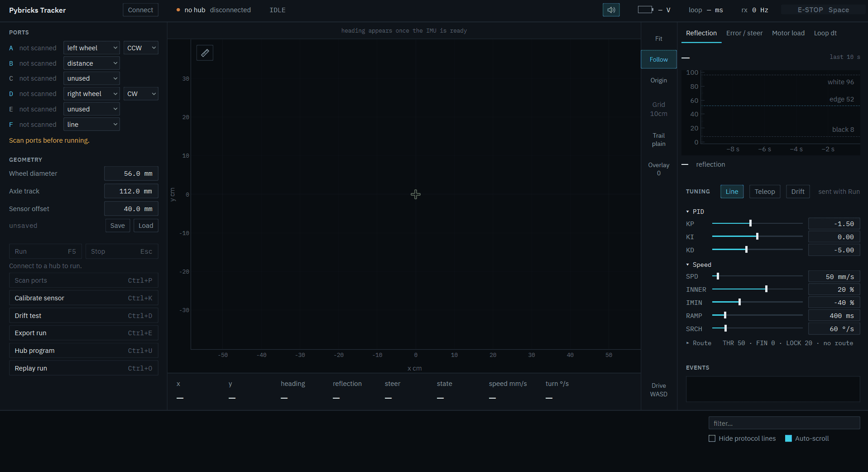Adjust the SPD speed slider
The width and height of the screenshot is (868, 472).
757,276
